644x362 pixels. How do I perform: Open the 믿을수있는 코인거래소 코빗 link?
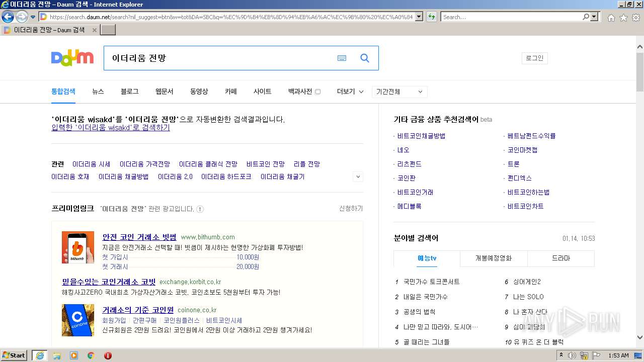109,282
